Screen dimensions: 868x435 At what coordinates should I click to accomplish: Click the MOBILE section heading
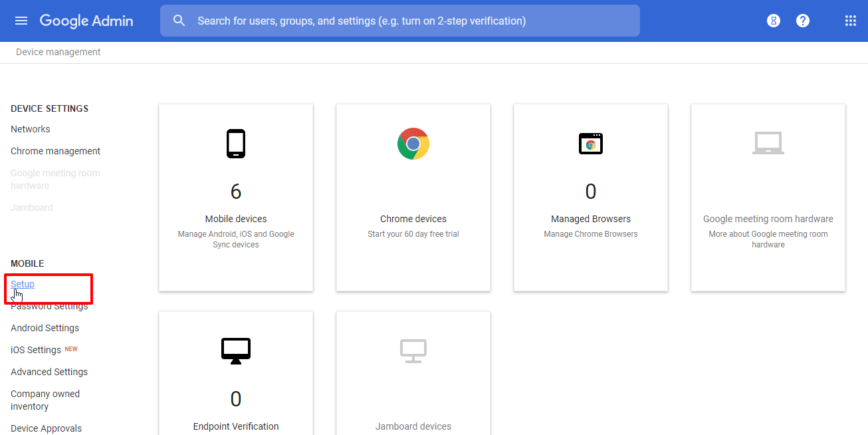(x=27, y=263)
